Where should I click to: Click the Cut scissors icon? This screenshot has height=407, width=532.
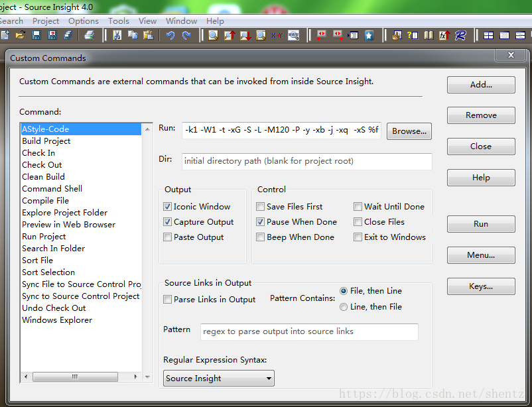click(x=117, y=35)
